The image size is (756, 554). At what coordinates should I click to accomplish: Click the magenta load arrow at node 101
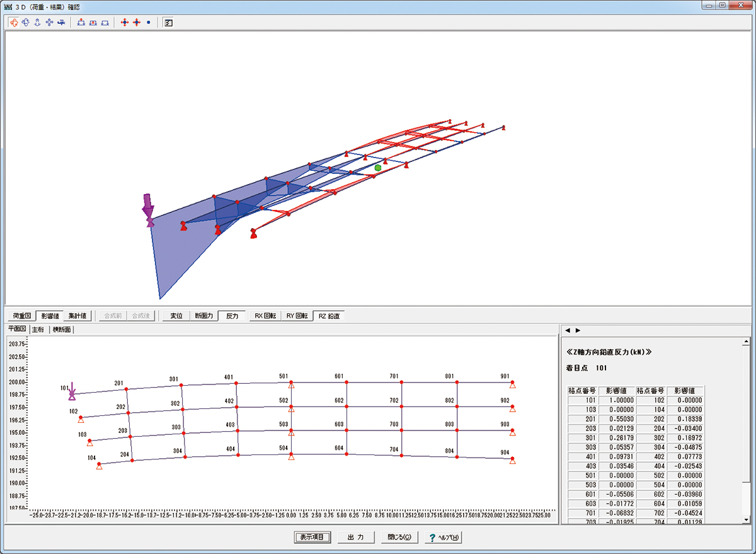pyautogui.click(x=72, y=391)
